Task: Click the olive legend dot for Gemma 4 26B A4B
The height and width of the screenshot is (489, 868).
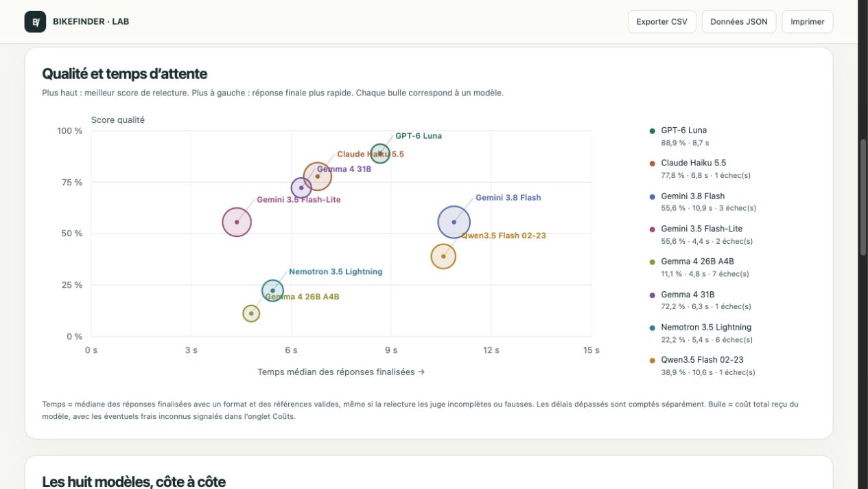Action: [652, 262]
